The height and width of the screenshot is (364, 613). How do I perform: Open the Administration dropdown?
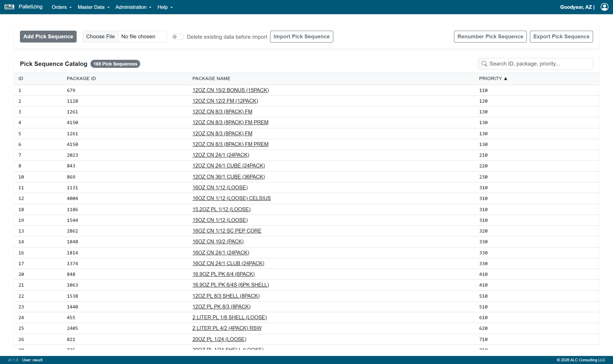(x=133, y=7)
